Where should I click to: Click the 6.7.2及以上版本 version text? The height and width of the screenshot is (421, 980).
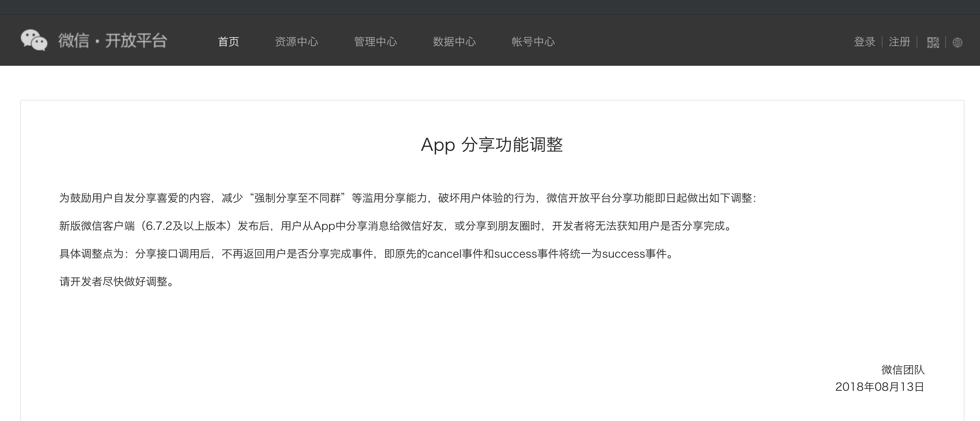point(186,226)
